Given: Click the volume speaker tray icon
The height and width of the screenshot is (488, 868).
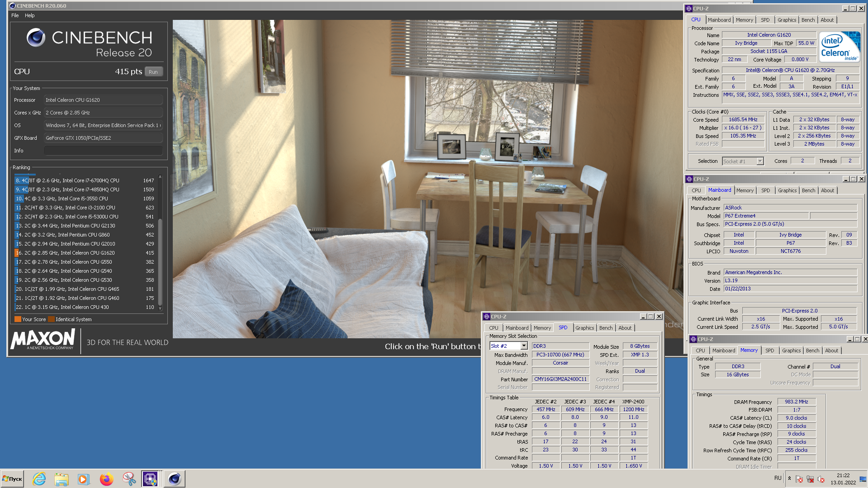Looking at the screenshot, I should (821, 479).
